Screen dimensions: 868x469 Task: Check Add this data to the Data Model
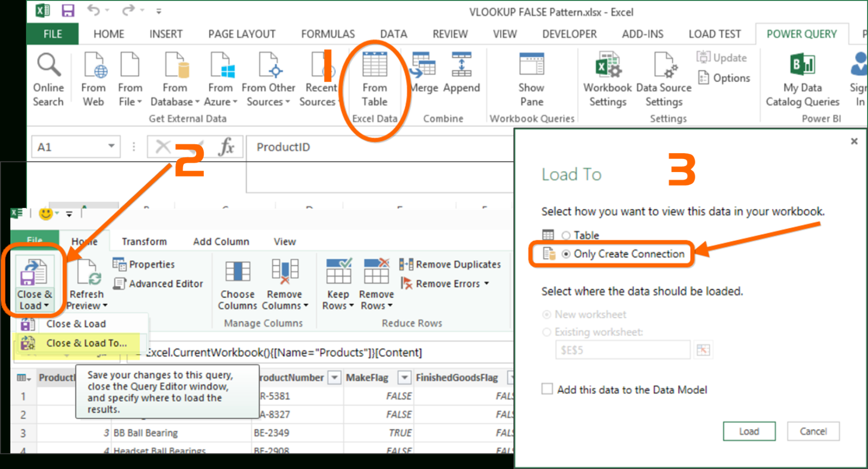pos(546,389)
